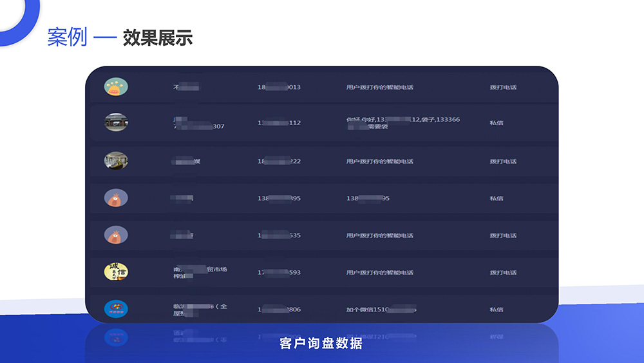Select the blue avatar with red logo

pos(116,309)
